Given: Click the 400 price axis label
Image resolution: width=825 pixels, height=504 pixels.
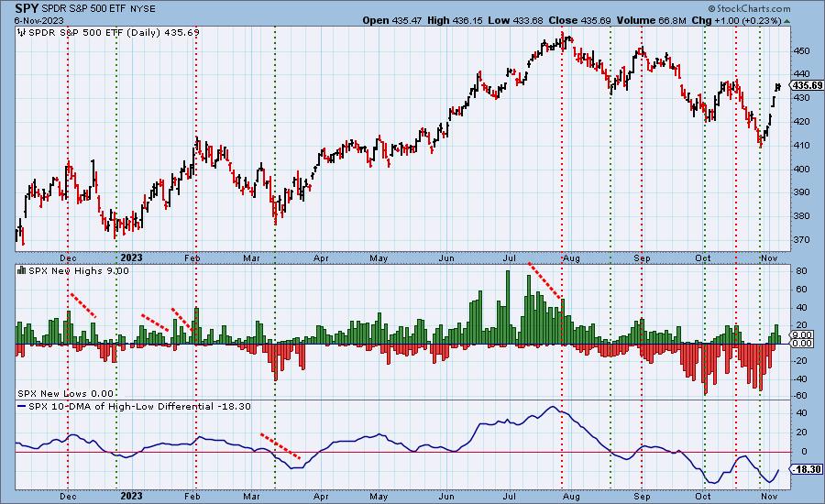Looking at the screenshot, I should pyautogui.click(x=802, y=169).
